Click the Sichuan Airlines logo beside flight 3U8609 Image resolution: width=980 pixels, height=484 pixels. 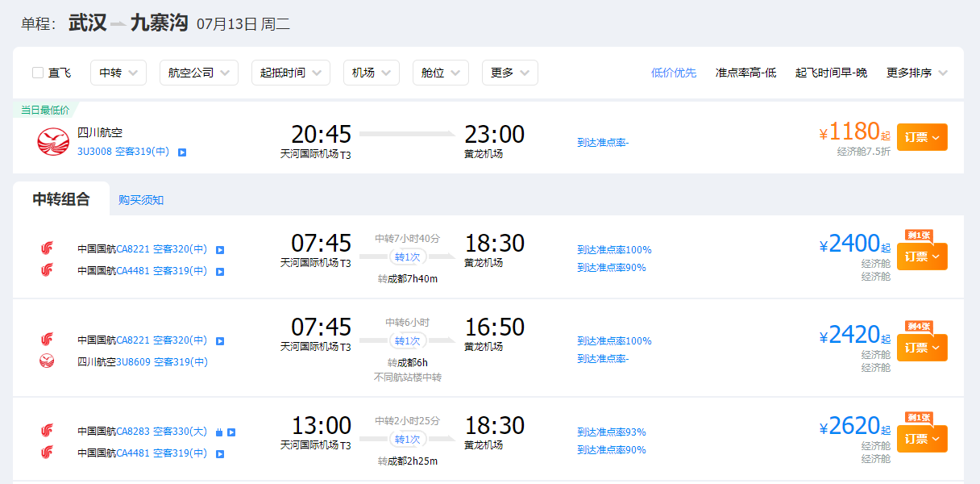[47, 361]
